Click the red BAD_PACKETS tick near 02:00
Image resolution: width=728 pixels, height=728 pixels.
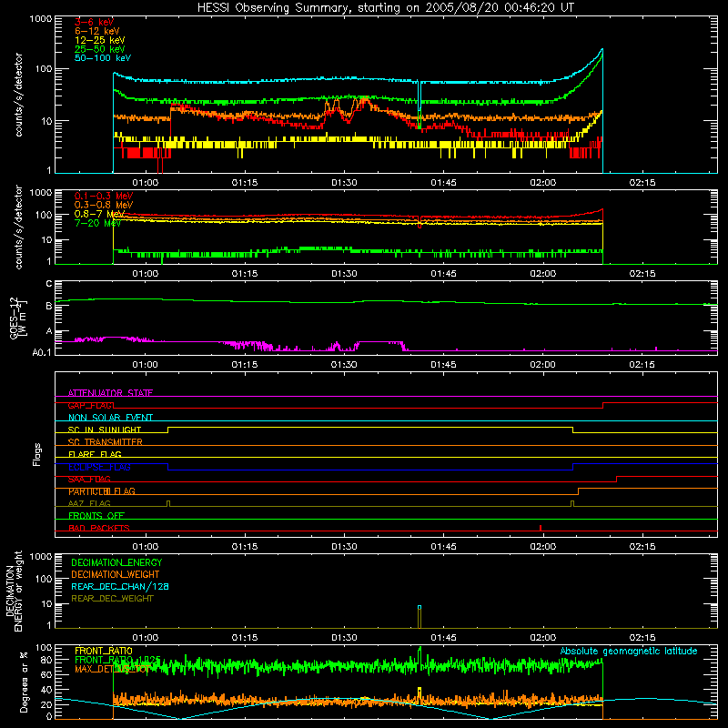click(541, 528)
